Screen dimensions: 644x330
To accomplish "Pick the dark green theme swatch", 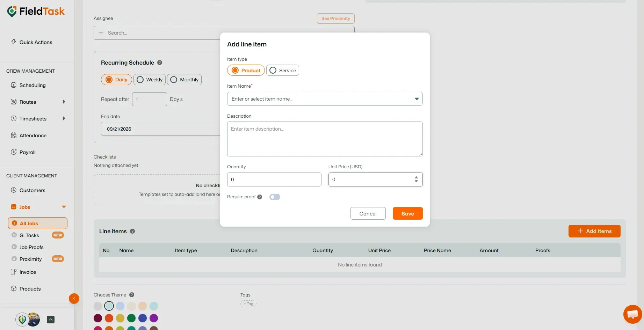I will pyautogui.click(x=131, y=318).
